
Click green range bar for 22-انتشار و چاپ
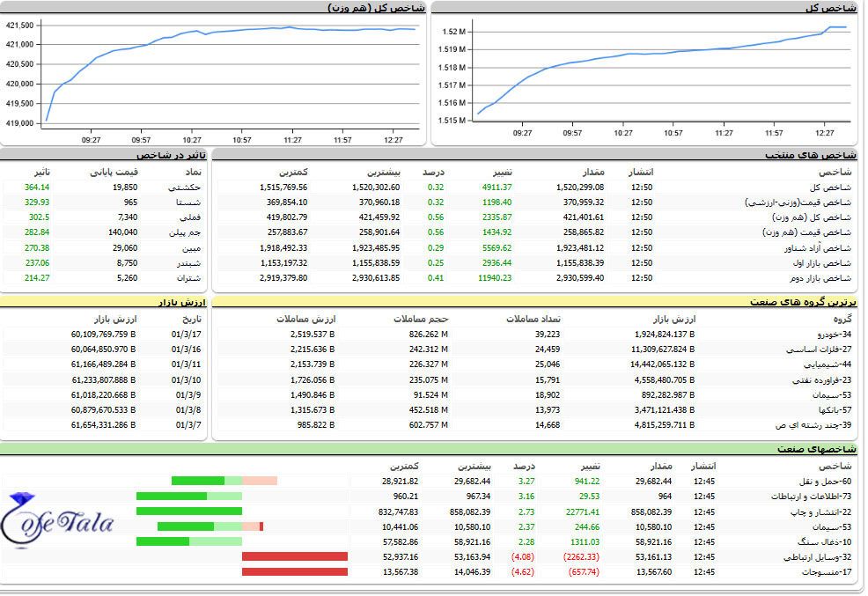point(188,511)
